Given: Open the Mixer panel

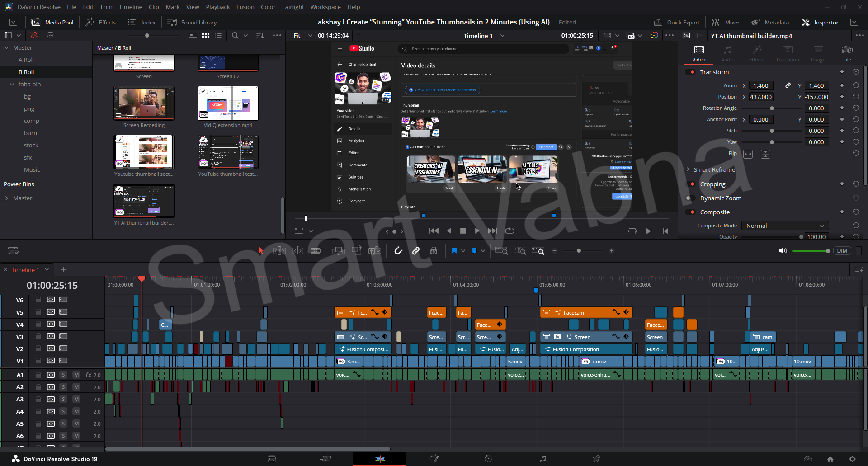Looking at the screenshot, I should tap(726, 22).
